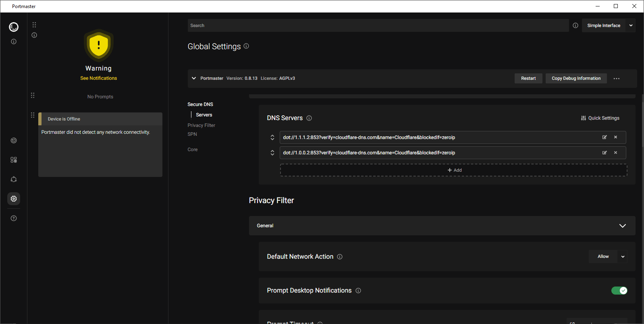Click the yellow warning shield icon
This screenshot has width=644, height=324.
[x=99, y=45]
